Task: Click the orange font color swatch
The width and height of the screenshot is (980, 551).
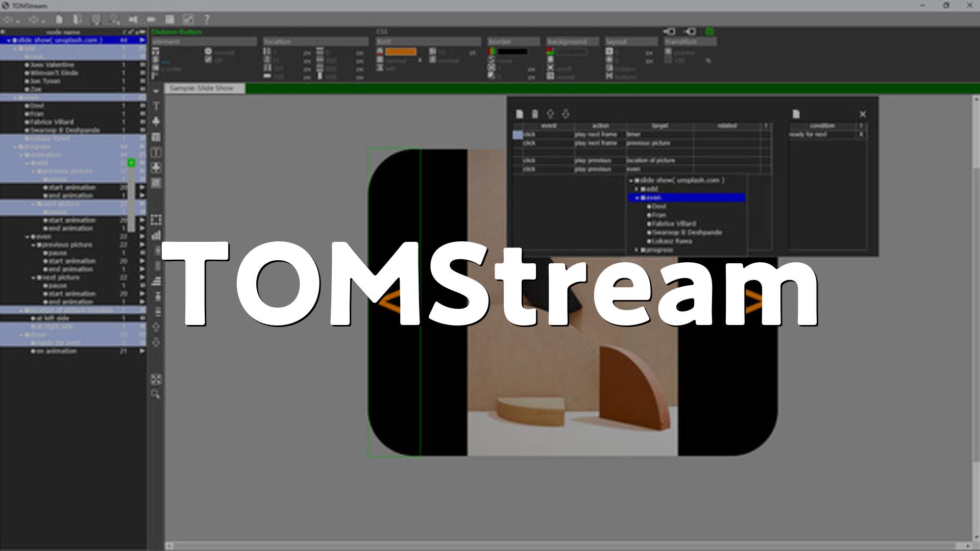Action: click(x=401, y=52)
